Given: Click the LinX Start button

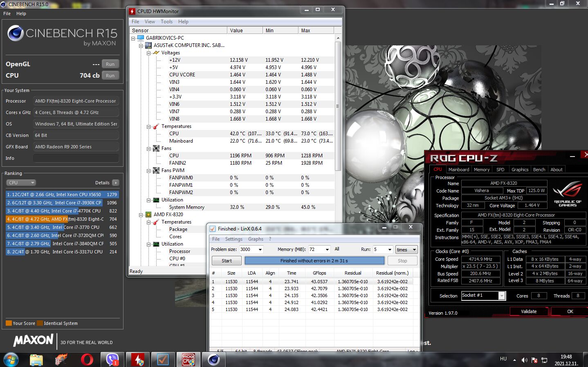Looking at the screenshot, I should click(227, 261).
